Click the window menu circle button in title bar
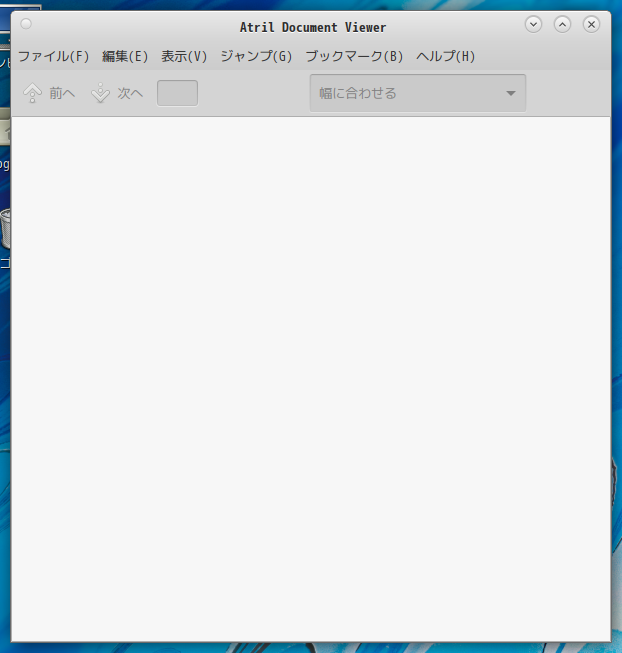This screenshot has width=622, height=653. click(x=26, y=24)
